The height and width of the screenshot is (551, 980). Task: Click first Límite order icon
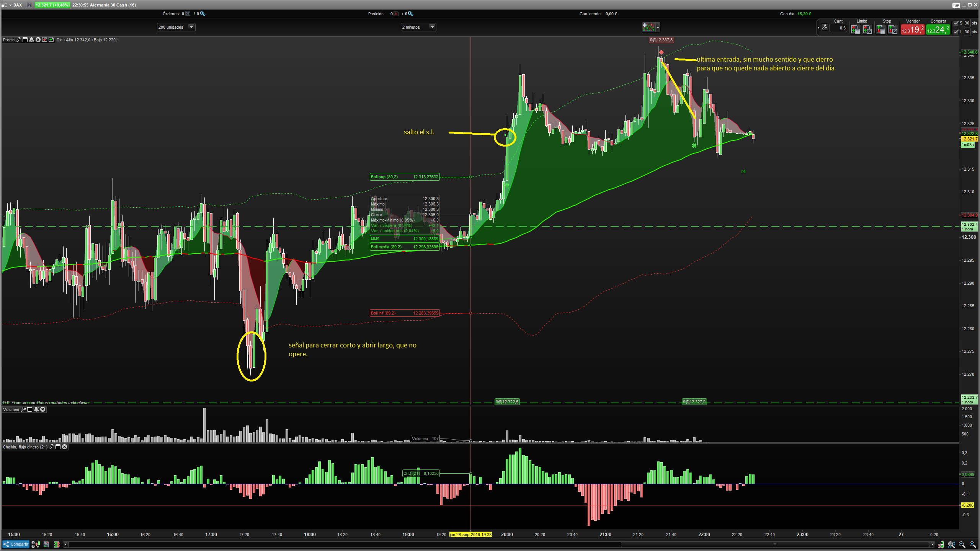tap(855, 29)
